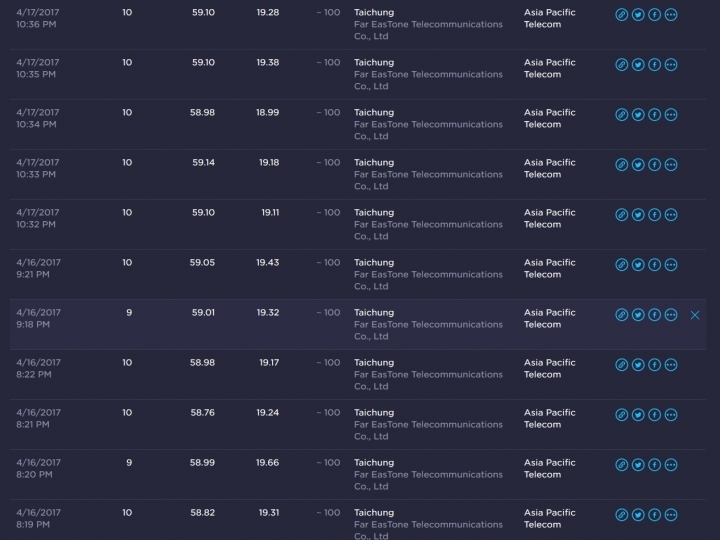Click Asia Pacific Telecom in 9:21 PM row

pyautogui.click(x=550, y=269)
